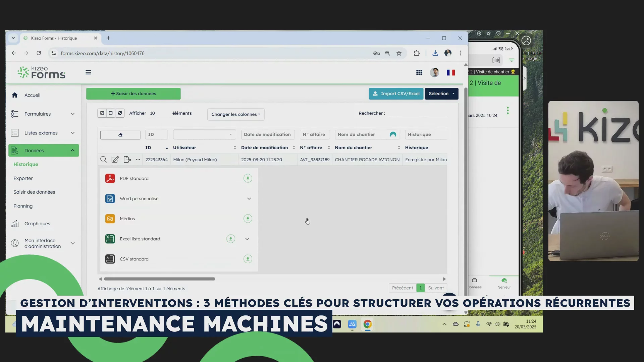
Task: Refresh the data table
Action: pyautogui.click(x=120, y=113)
